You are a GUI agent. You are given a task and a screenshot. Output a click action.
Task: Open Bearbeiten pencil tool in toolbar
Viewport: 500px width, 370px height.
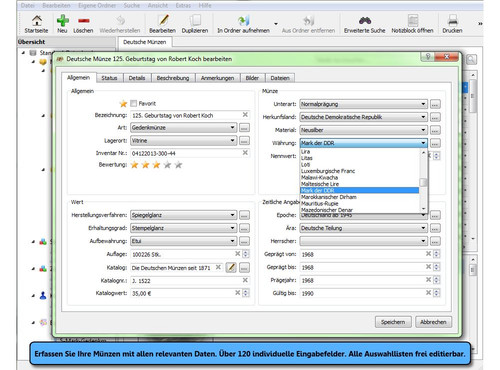(162, 24)
